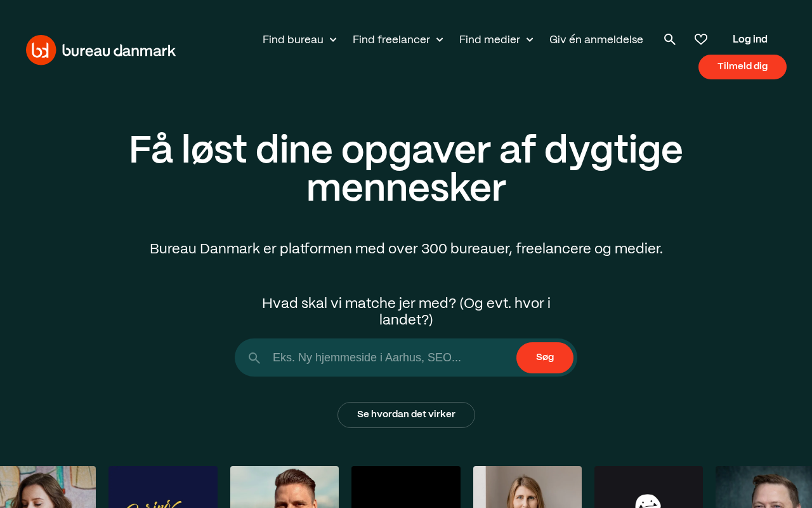Click the magnifier icon inside search bar
The image size is (812, 508).
[x=254, y=358]
